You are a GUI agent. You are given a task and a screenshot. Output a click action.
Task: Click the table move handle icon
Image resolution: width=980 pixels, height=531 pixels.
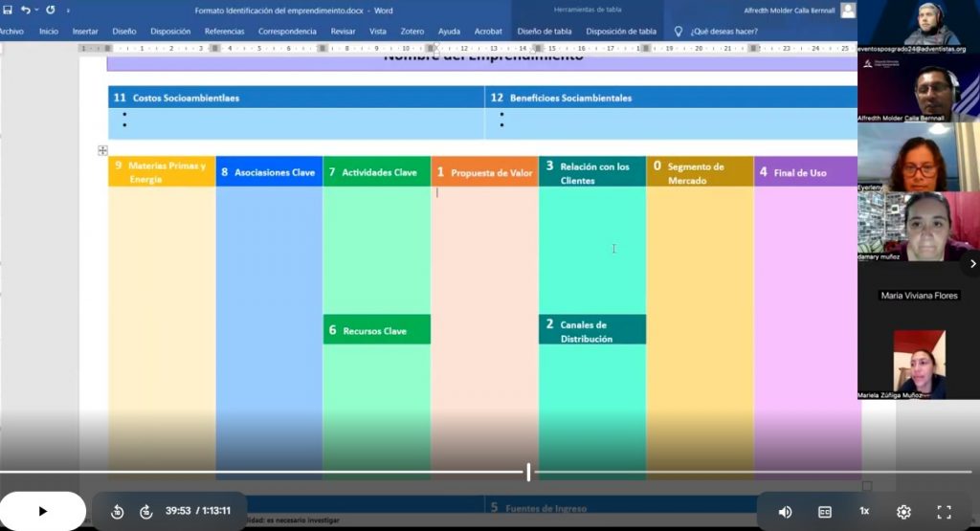click(102, 150)
